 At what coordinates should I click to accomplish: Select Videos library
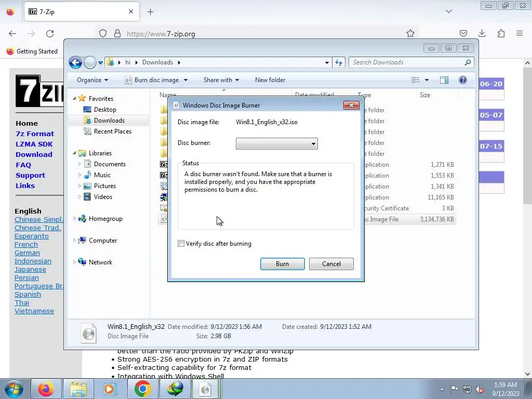pyautogui.click(x=103, y=197)
